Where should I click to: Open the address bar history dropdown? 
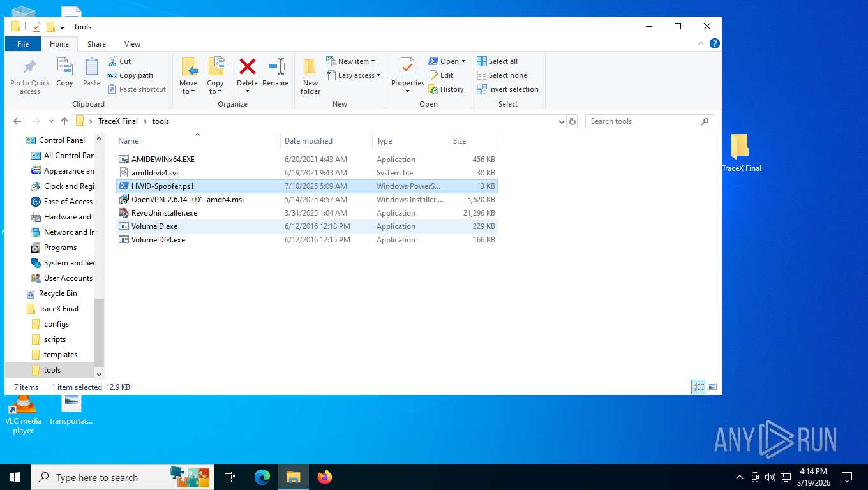coord(561,121)
